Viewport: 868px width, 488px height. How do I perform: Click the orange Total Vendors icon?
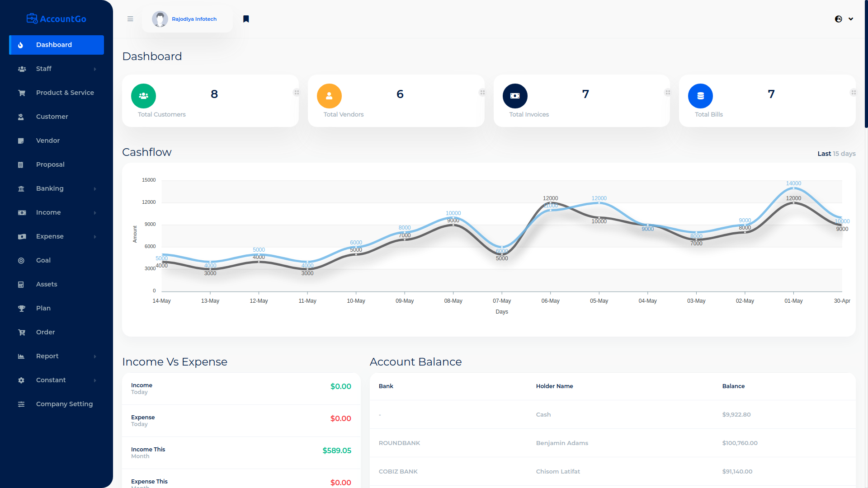[329, 96]
